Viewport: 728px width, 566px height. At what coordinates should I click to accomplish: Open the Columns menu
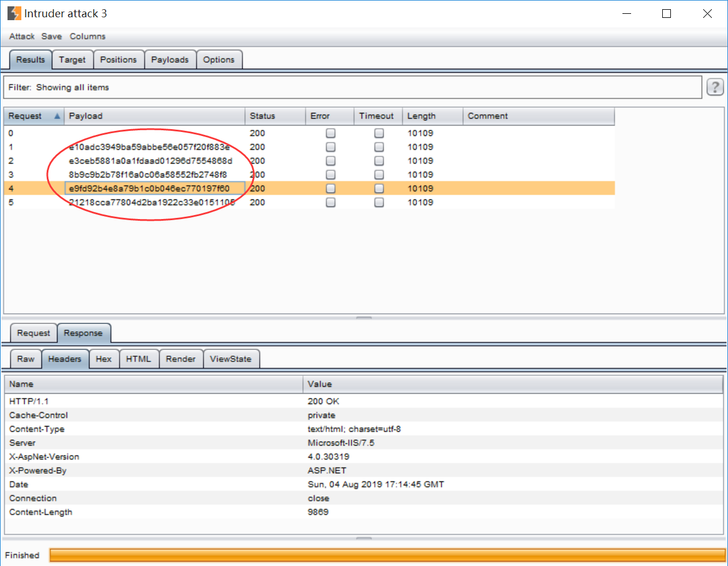tap(88, 36)
